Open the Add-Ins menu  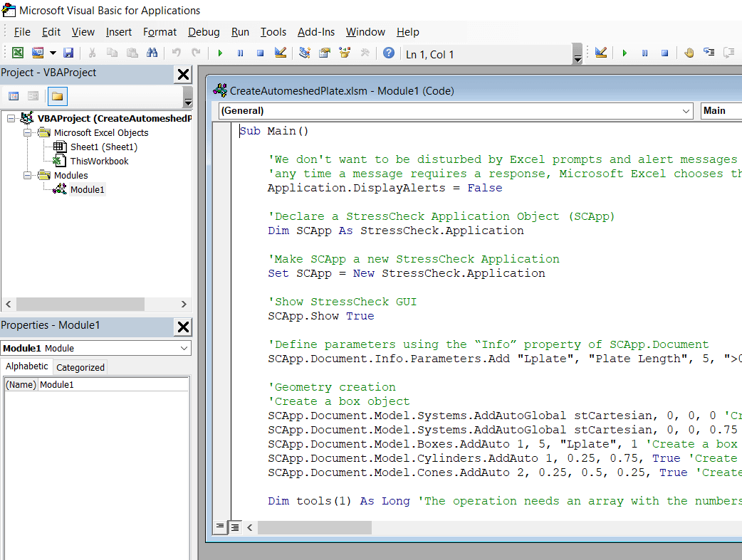(x=316, y=32)
